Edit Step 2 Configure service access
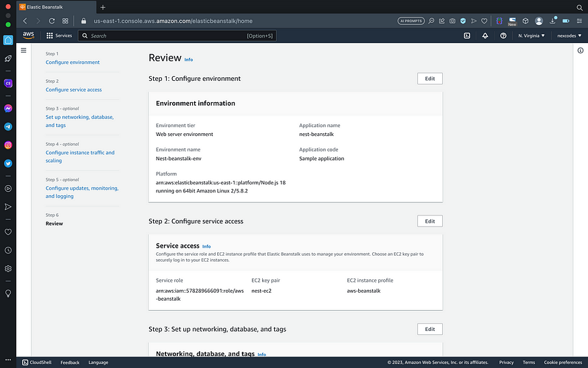The width and height of the screenshot is (588, 368). pos(430,221)
